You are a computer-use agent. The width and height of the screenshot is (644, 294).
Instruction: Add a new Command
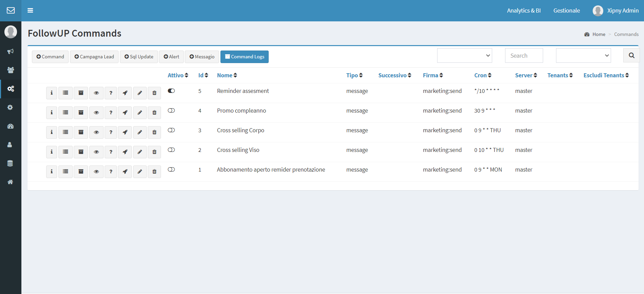click(50, 57)
